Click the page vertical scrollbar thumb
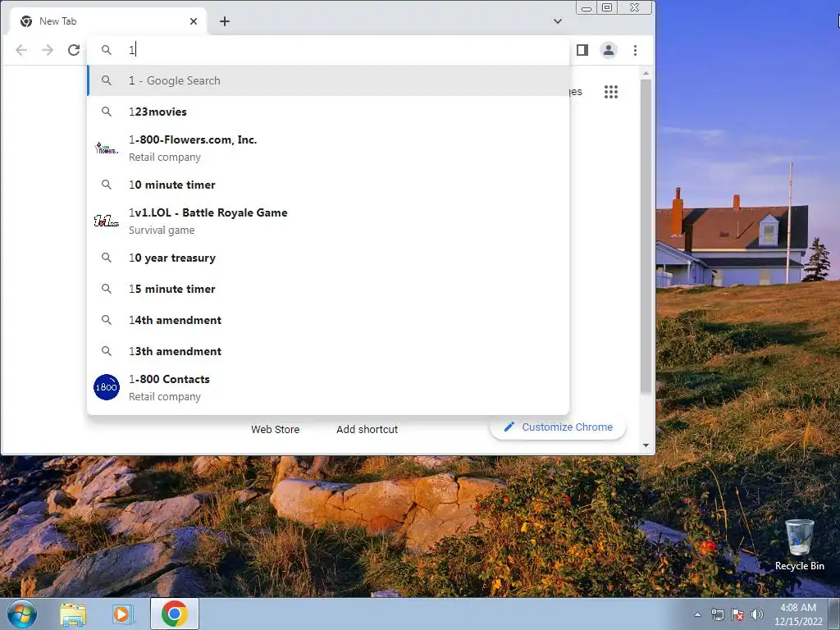840x630 pixels. click(646, 236)
